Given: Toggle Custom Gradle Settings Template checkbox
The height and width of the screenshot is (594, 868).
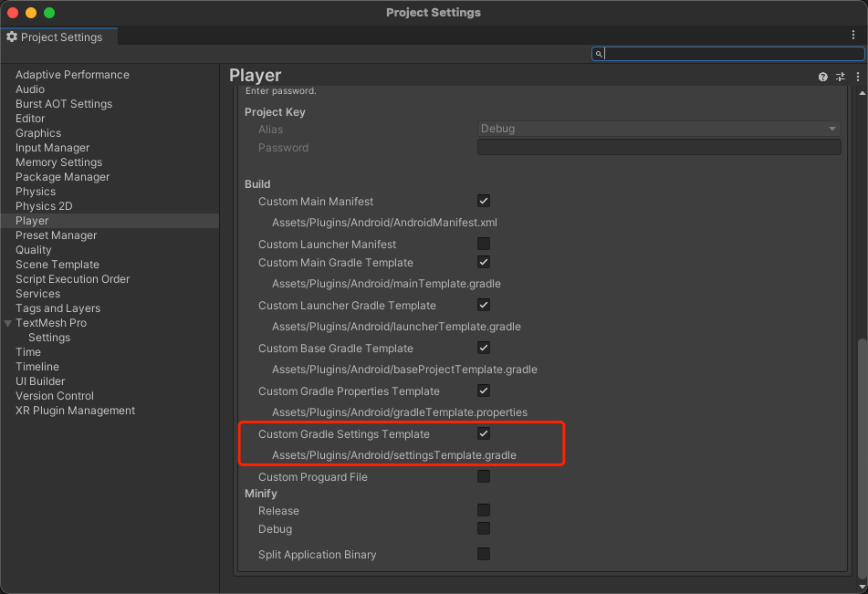Looking at the screenshot, I should tap(483, 433).
